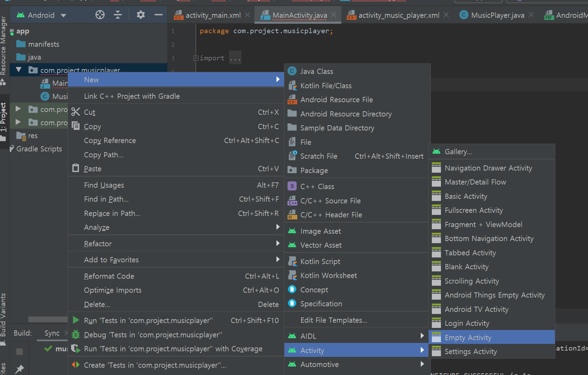The width and height of the screenshot is (588, 375).
Task: Hide the project panel with minus icon
Action: (159, 15)
